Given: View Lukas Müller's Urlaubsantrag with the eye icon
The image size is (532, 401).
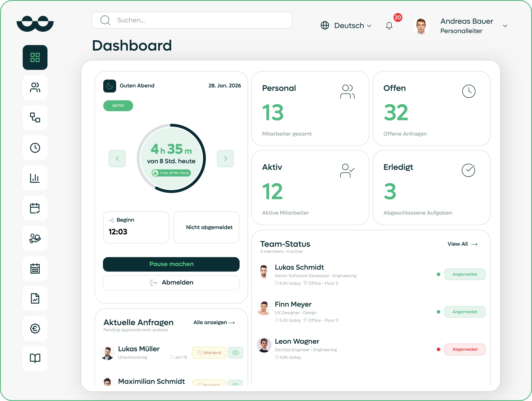Looking at the screenshot, I should (235, 353).
